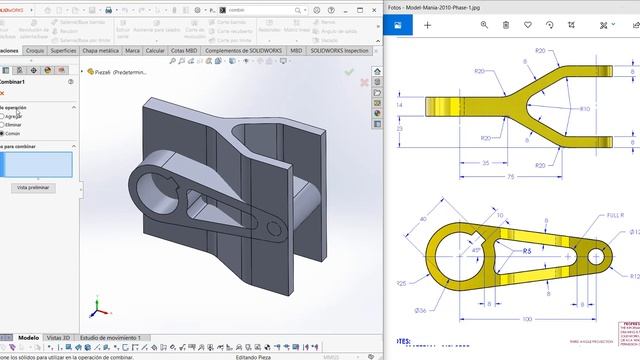The height and width of the screenshot is (360, 640).
Task: Open the SolidWorks help question mark
Action: [x=331, y=10]
